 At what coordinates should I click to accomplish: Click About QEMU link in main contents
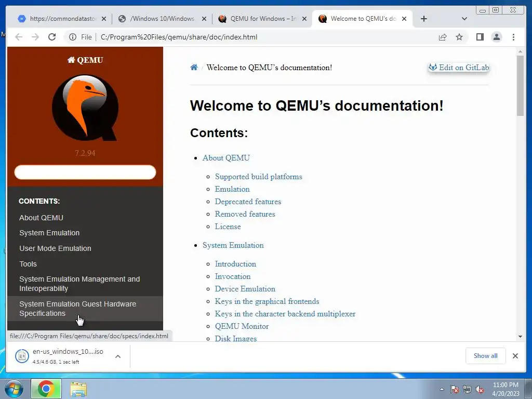(x=227, y=158)
